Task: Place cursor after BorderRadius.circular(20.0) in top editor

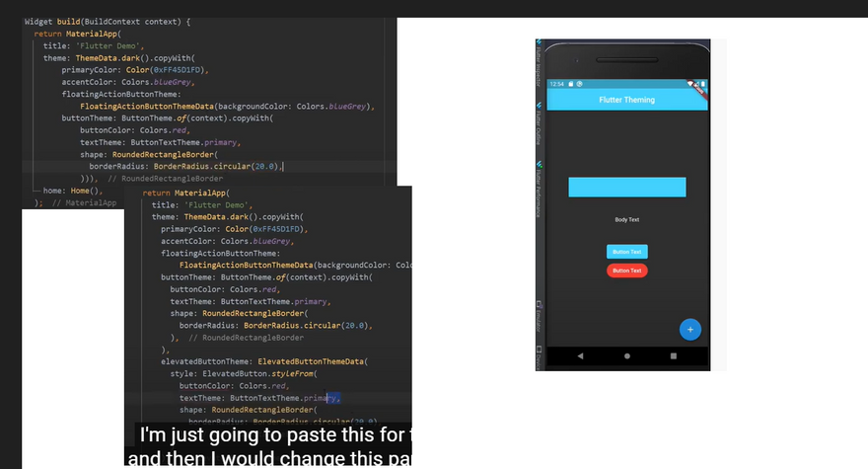Action: click(283, 167)
